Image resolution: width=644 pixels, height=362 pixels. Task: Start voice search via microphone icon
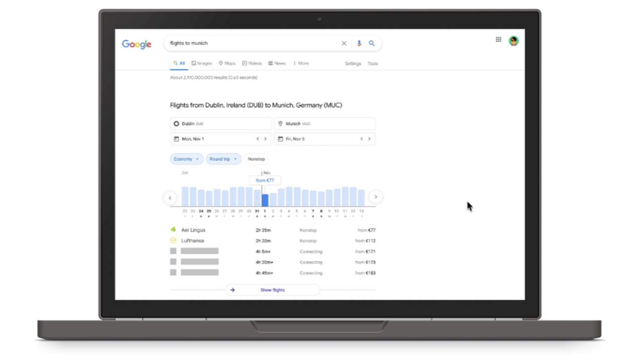359,43
